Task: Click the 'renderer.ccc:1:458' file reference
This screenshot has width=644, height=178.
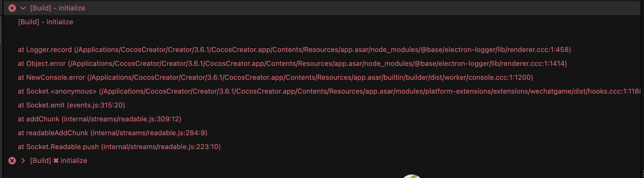Action: point(538,50)
